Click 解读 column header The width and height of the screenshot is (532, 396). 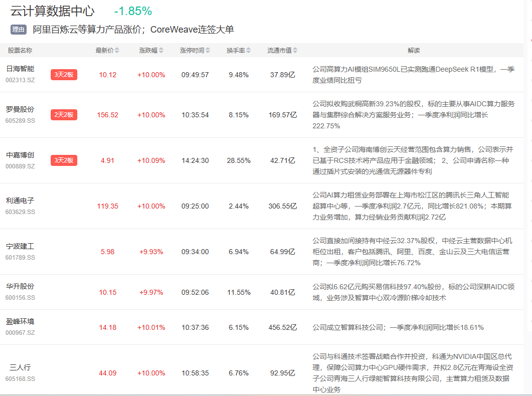tap(414, 51)
